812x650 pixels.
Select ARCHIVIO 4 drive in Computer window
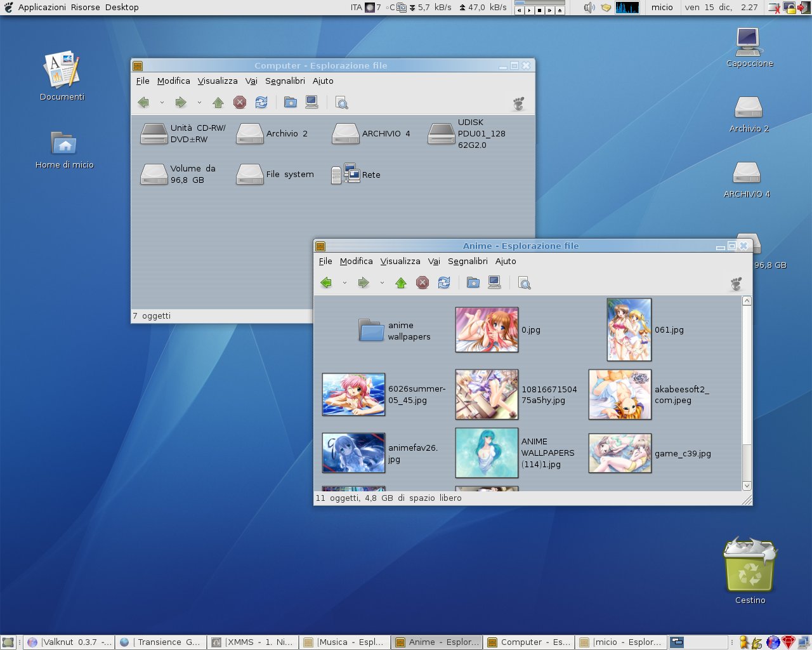point(346,133)
